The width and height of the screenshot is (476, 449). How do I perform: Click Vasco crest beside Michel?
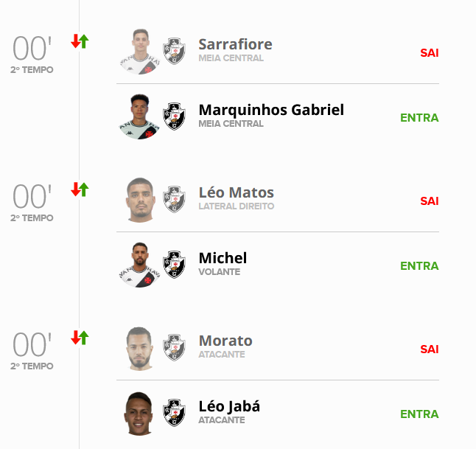(x=174, y=265)
